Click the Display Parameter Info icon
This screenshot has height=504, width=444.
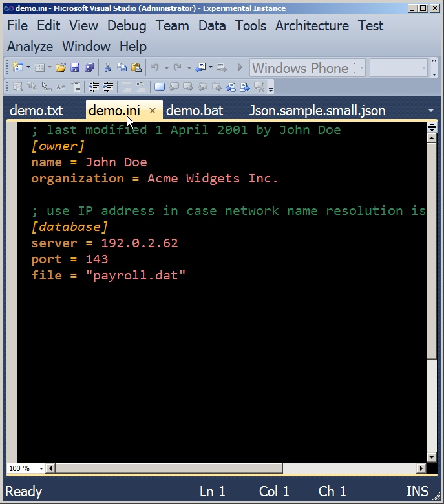click(32, 87)
